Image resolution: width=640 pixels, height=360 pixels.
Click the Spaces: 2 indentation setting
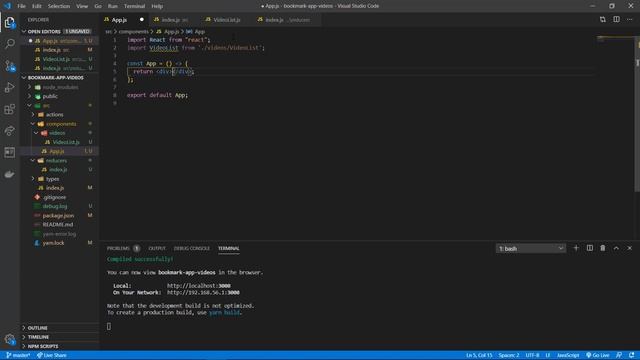tap(509, 355)
